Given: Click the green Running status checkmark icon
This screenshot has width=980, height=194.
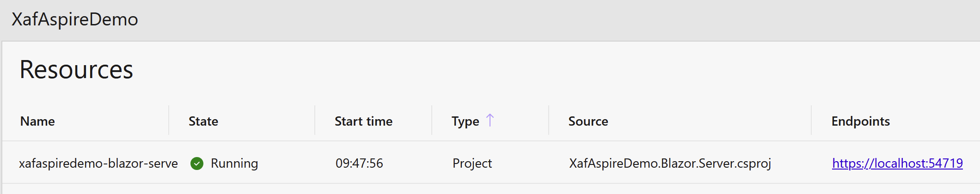Looking at the screenshot, I should coord(197,164).
